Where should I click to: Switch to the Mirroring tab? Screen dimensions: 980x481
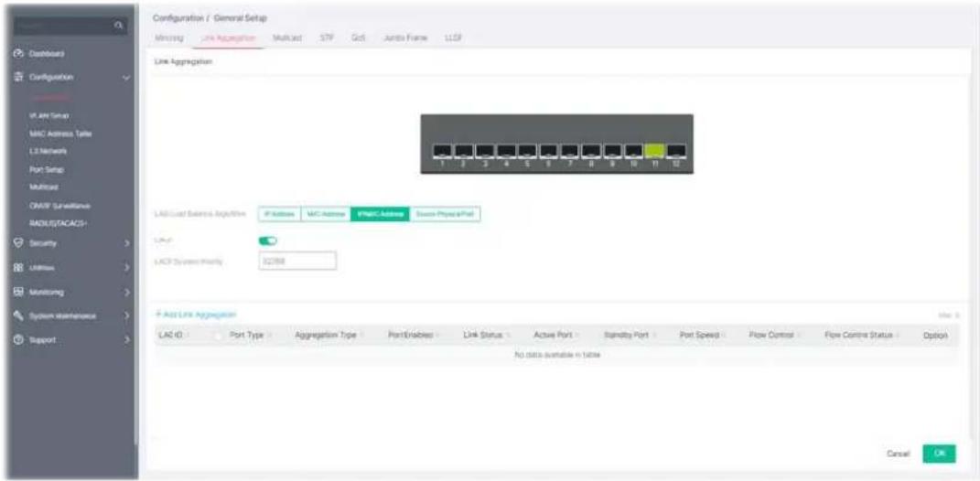tap(168, 38)
